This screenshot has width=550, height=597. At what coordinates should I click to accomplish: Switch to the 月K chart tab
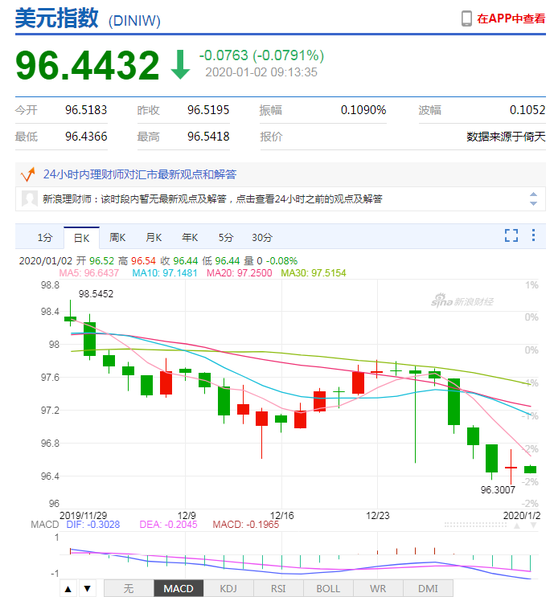[153, 238]
